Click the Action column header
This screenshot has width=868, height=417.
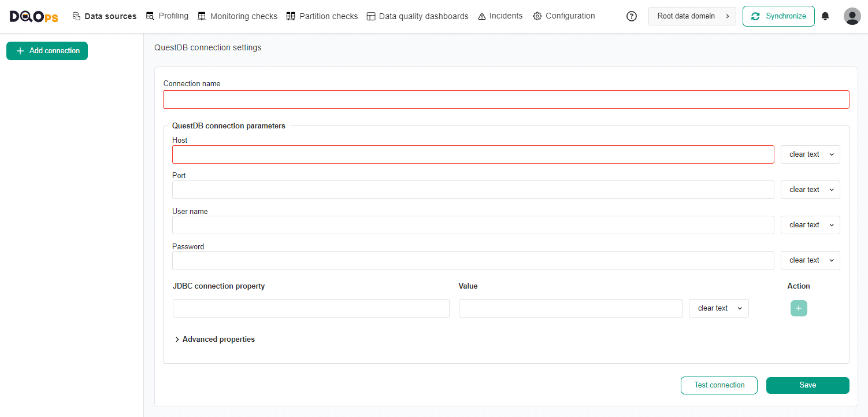(x=799, y=286)
